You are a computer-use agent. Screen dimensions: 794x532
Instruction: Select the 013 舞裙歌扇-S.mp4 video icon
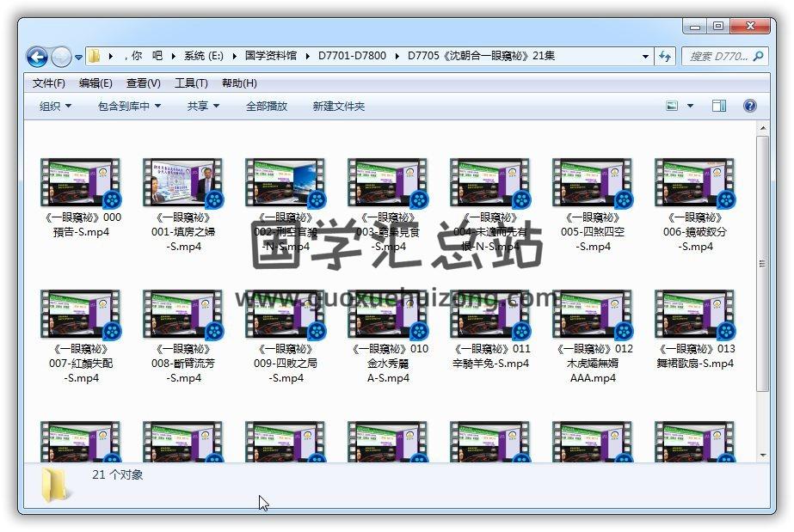pyautogui.click(x=695, y=314)
